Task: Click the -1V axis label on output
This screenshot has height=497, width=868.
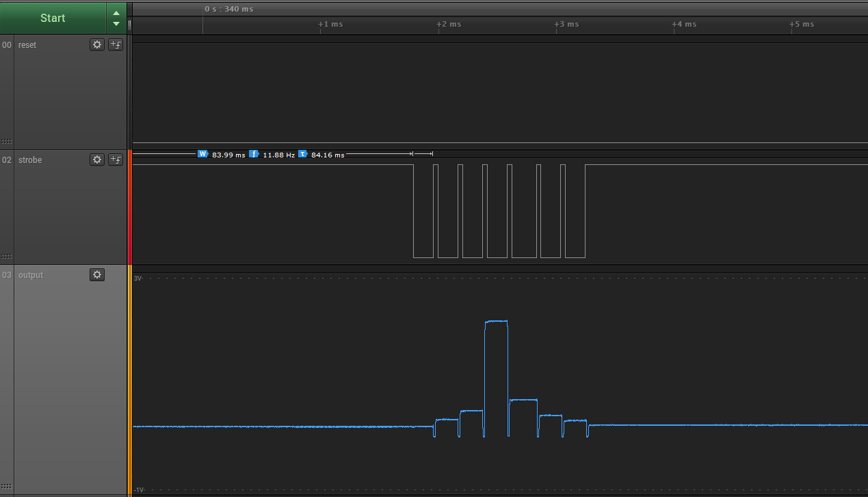Action: pos(139,490)
